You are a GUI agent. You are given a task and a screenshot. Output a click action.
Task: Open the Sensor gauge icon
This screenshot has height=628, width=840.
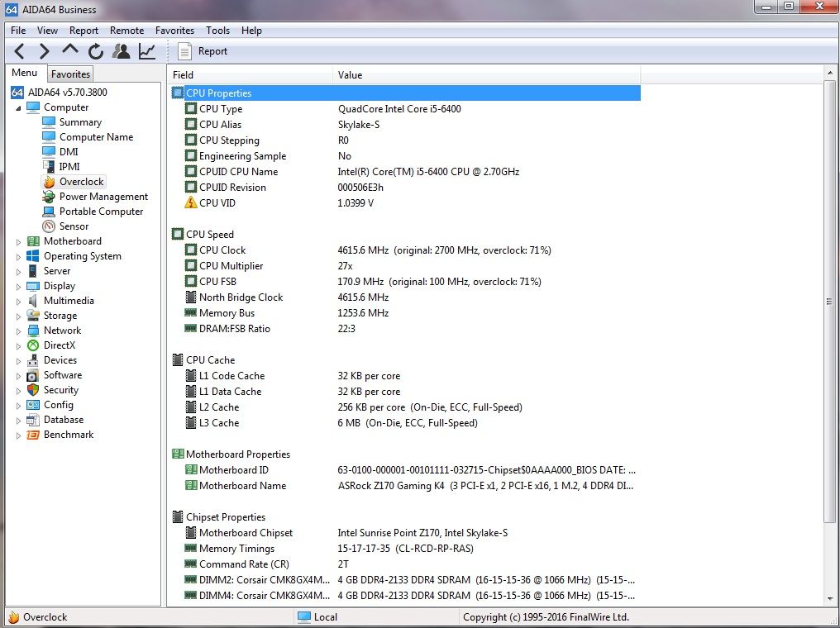pyautogui.click(x=49, y=226)
